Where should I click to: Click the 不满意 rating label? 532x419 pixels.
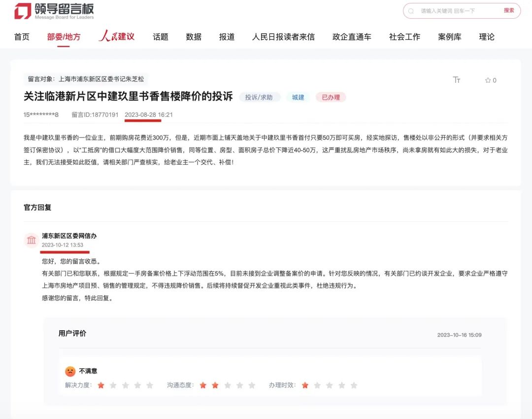click(x=88, y=371)
